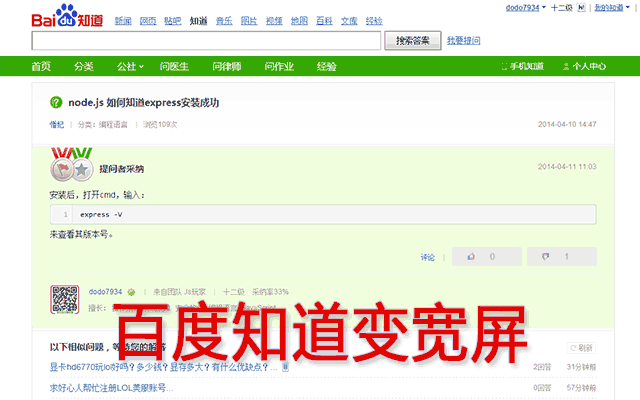Click the 2014-04-11 11:03 answer timestamp
Image resolution: width=640 pixels, height=400 pixels.
pyautogui.click(x=567, y=167)
